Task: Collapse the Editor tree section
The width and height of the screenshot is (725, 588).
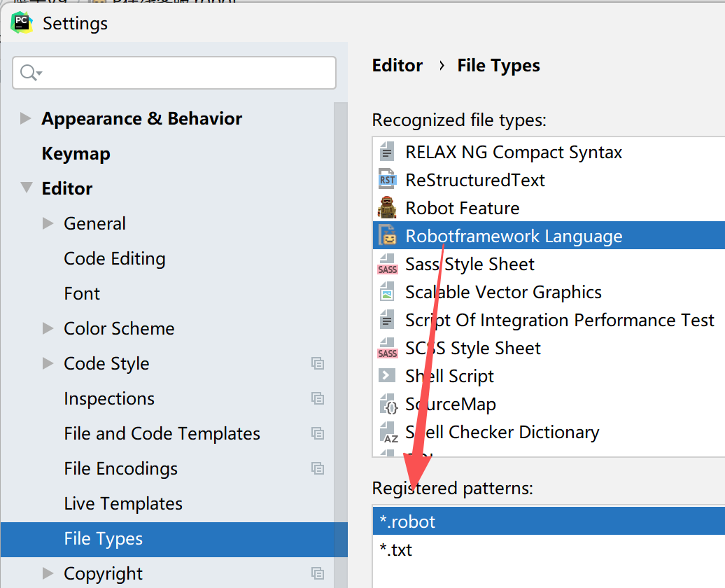Action: click(27, 188)
